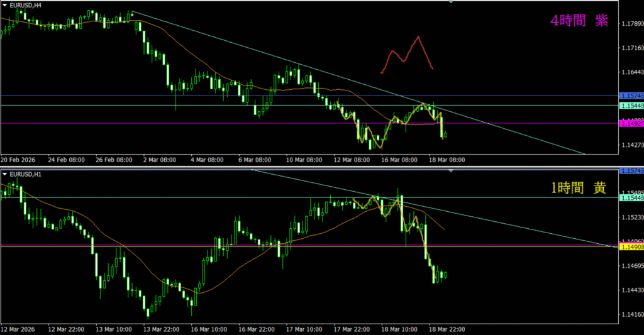Click the light green 1.15448 price tag on H1 chart

tap(631, 198)
